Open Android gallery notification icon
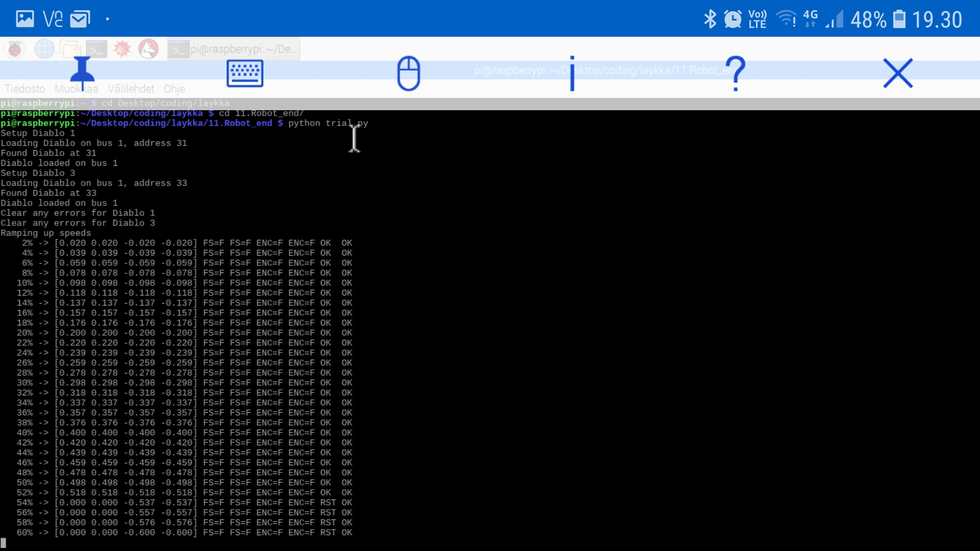 click(x=24, y=19)
